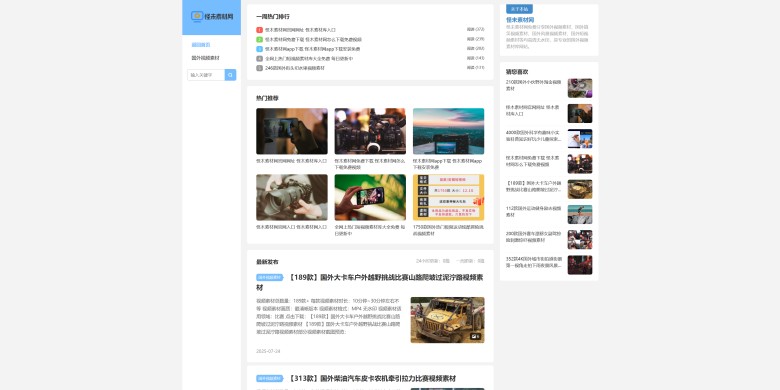
Task: Open the hand-holding-phone dark thumbnail in 热门推荐
Action: pos(292,131)
